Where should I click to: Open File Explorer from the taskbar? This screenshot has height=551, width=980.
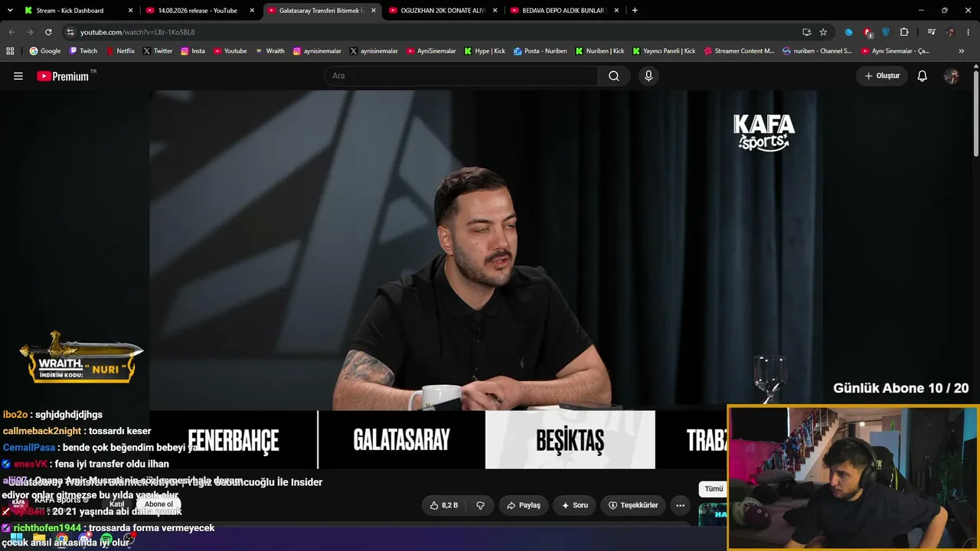(x=38, y=540)
